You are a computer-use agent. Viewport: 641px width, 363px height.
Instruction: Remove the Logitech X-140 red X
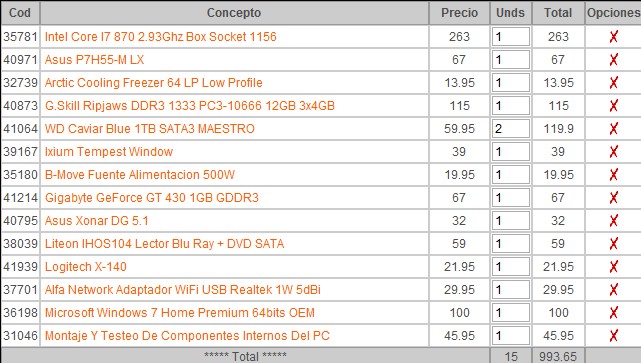(x=613, y=267)
